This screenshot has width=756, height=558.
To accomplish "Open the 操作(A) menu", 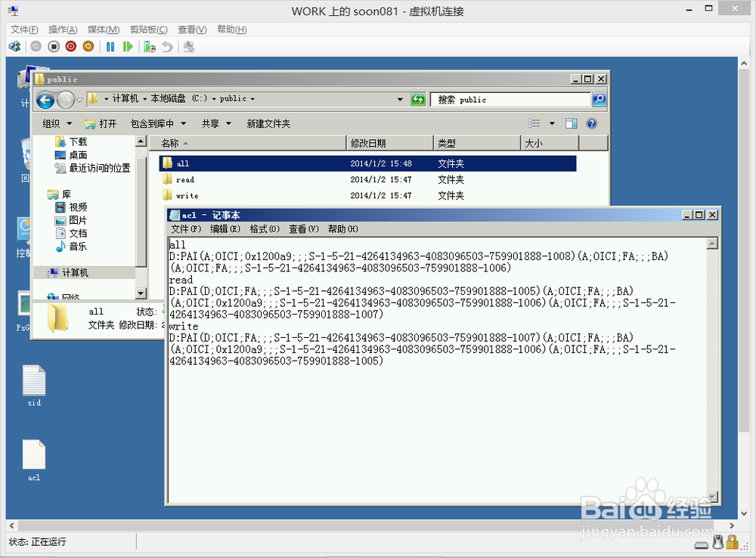I will click(63, 29).
